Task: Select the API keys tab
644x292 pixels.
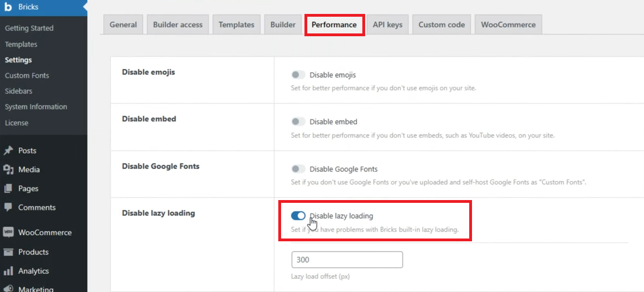Action: pos(388,25)
